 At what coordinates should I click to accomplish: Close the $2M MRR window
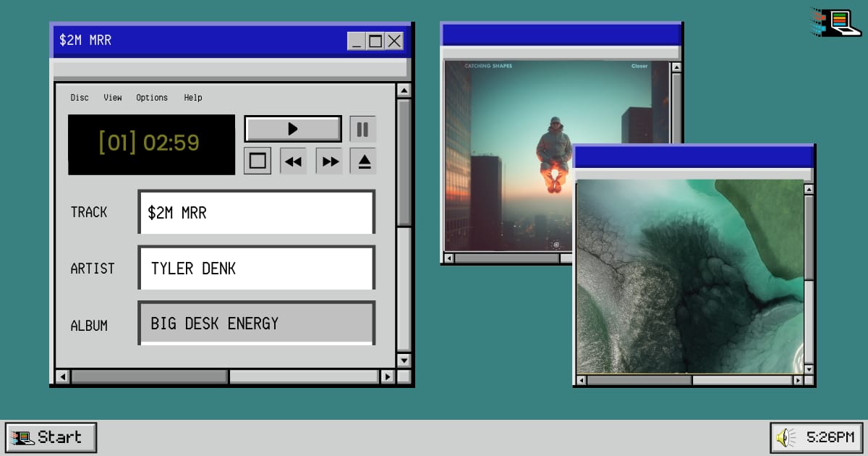pos(394,41)
